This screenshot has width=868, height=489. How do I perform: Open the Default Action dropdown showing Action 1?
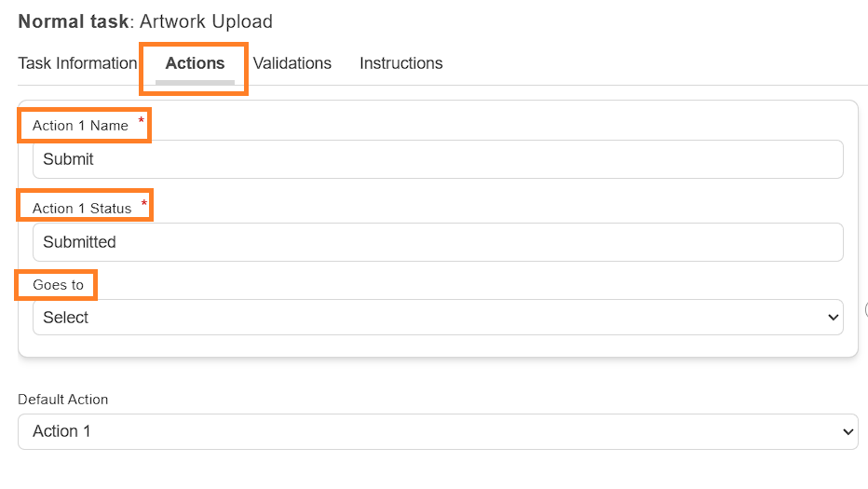click(438, 431)
